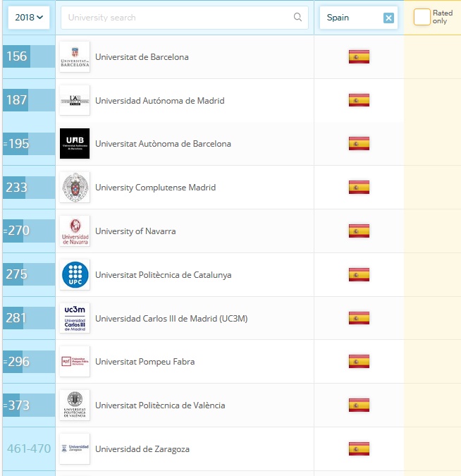Select rank range 461-470 cell
This screenshot has width=461, height=476.
click(29, 448)
